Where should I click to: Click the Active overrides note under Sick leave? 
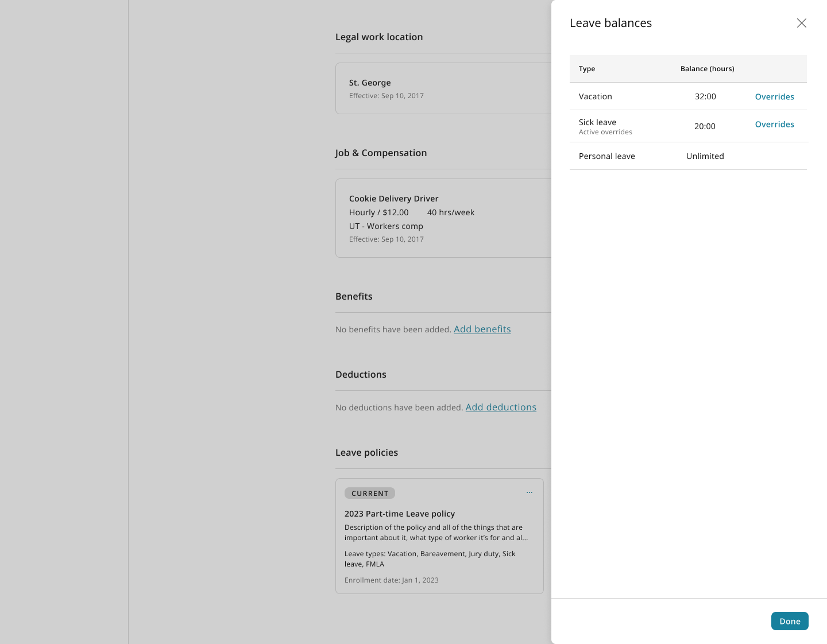tap(605, 132)
